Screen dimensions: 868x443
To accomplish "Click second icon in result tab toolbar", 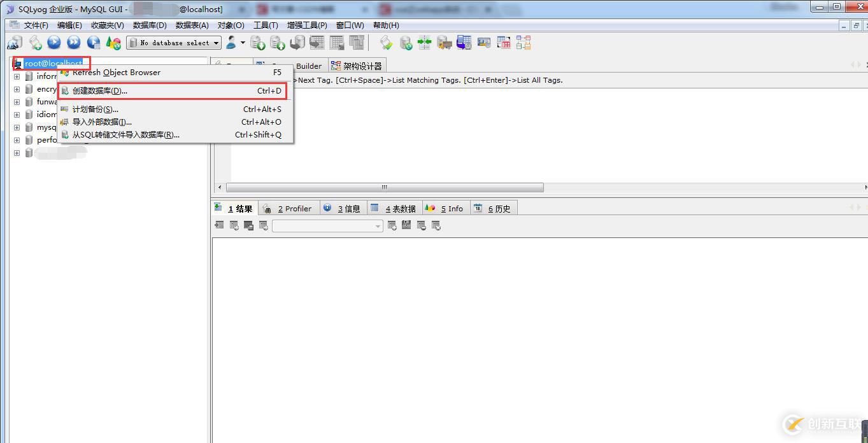I will point(234,225).
